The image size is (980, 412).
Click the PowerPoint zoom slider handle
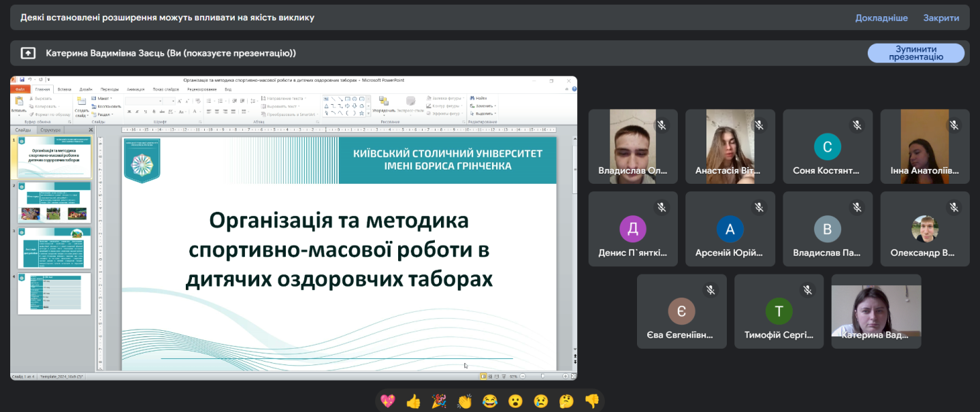[x=542, y=376]
